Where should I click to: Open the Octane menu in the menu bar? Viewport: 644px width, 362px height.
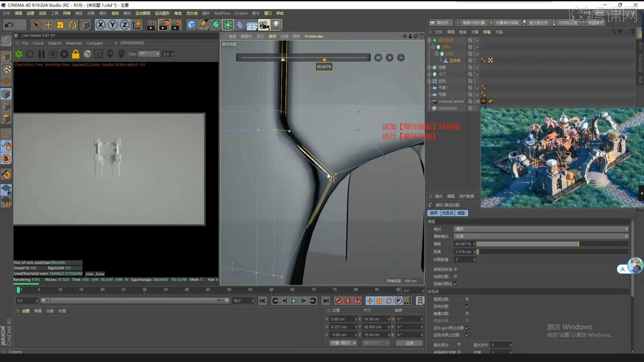[241, 13]
